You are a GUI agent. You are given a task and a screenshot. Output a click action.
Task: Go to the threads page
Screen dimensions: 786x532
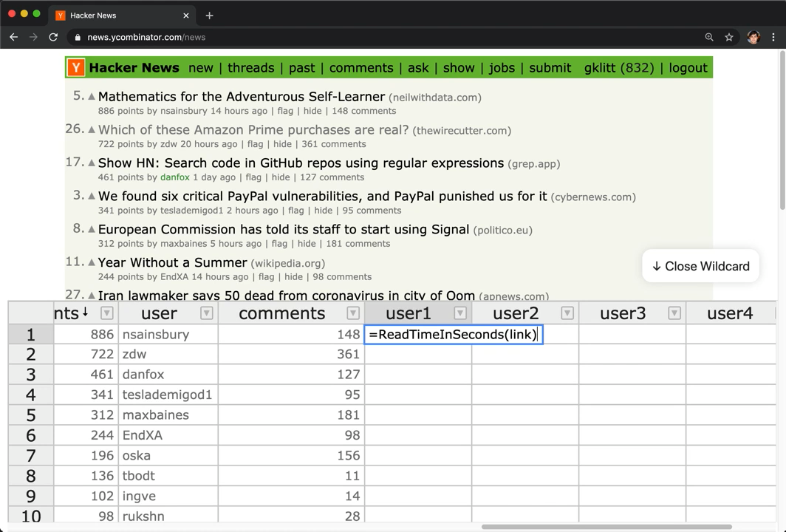point(250,68)
